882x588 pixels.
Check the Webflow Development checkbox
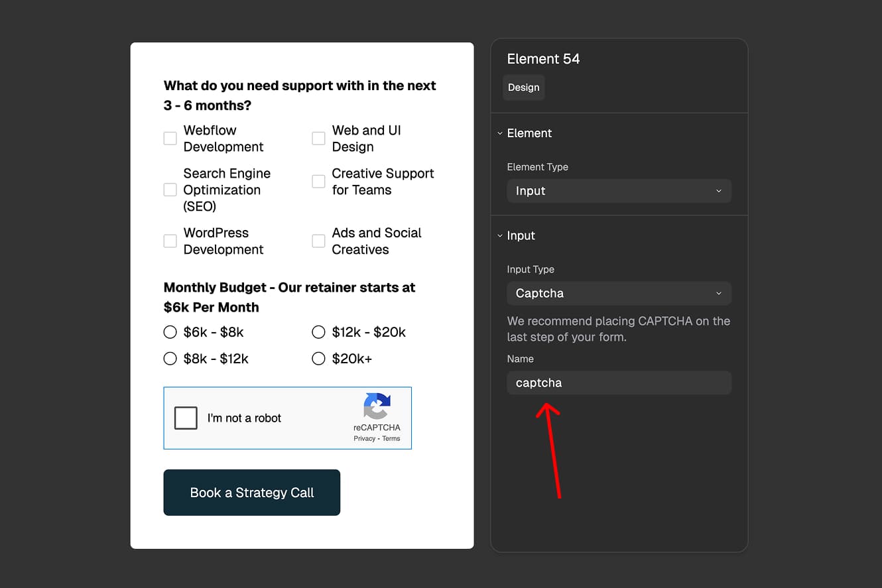pos(170,139)
